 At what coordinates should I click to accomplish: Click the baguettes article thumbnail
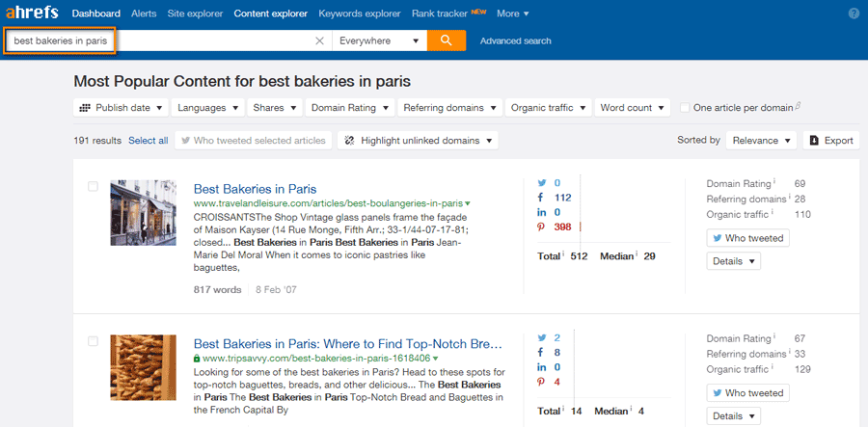pos(144,367)
